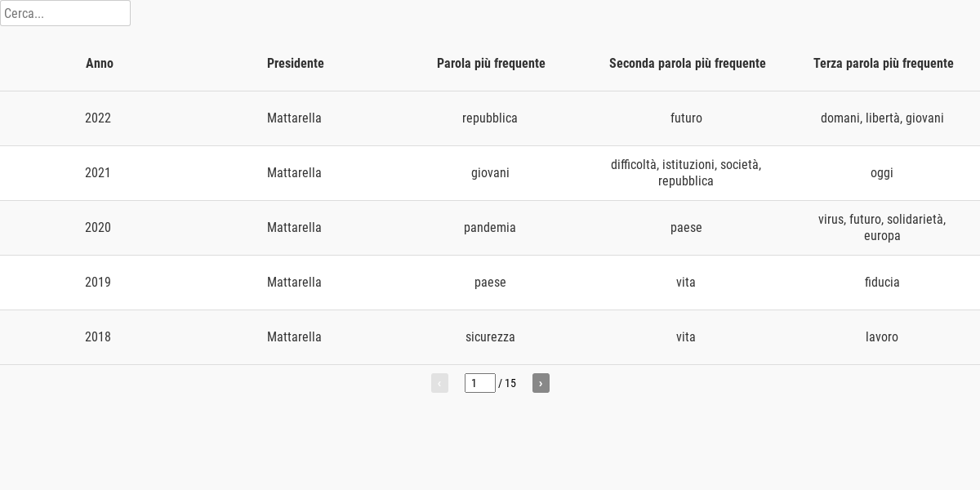Click the lavoro cell in 2018 row
Screen dimensions: 980x490
(882, 337)
